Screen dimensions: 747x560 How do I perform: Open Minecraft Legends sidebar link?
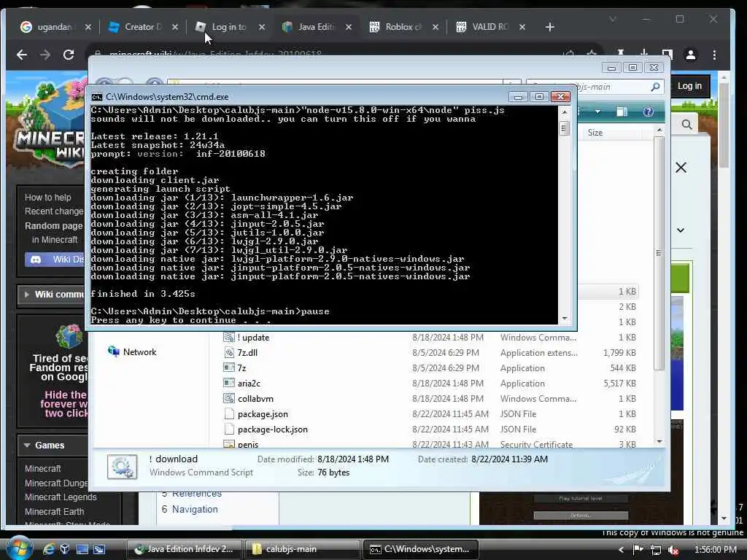pyautogui.click(x=61, y=497)
